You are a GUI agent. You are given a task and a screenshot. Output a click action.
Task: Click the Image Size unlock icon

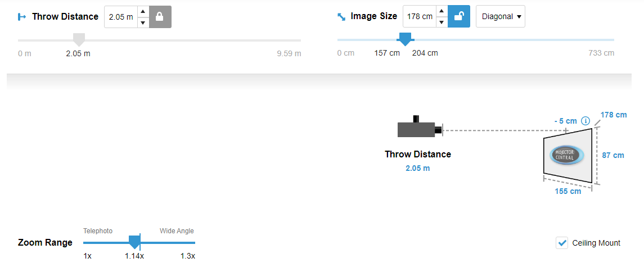coord(458,17)
